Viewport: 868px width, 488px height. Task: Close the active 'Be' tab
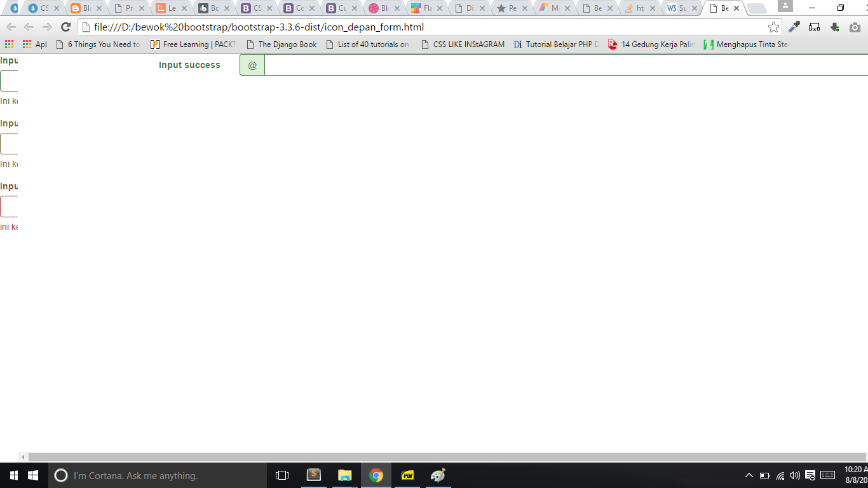[x=736, y=8]
